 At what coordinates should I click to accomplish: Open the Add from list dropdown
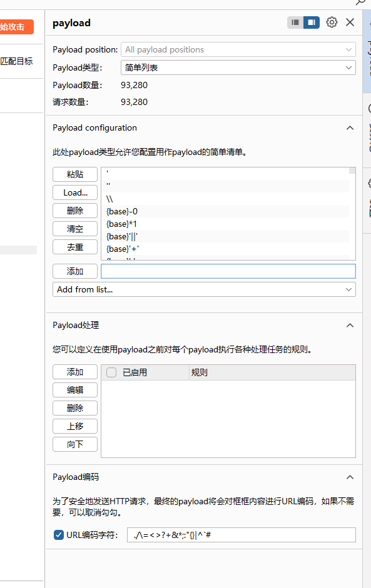tap(204, 289)
